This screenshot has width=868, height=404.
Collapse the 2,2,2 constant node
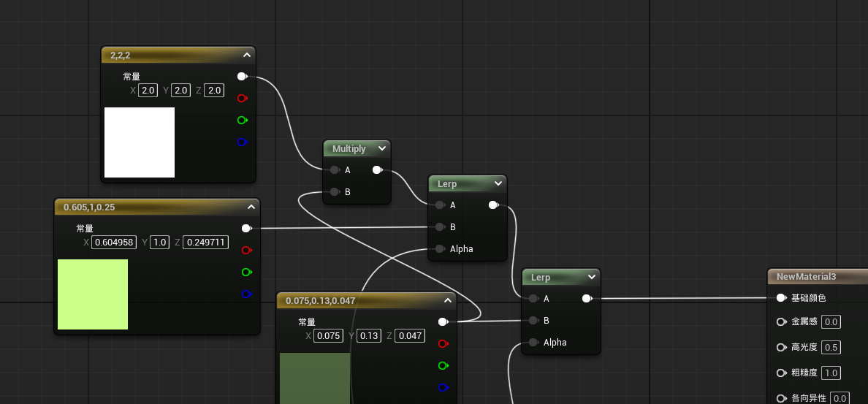pyautogui.click(x=247, y=55)
